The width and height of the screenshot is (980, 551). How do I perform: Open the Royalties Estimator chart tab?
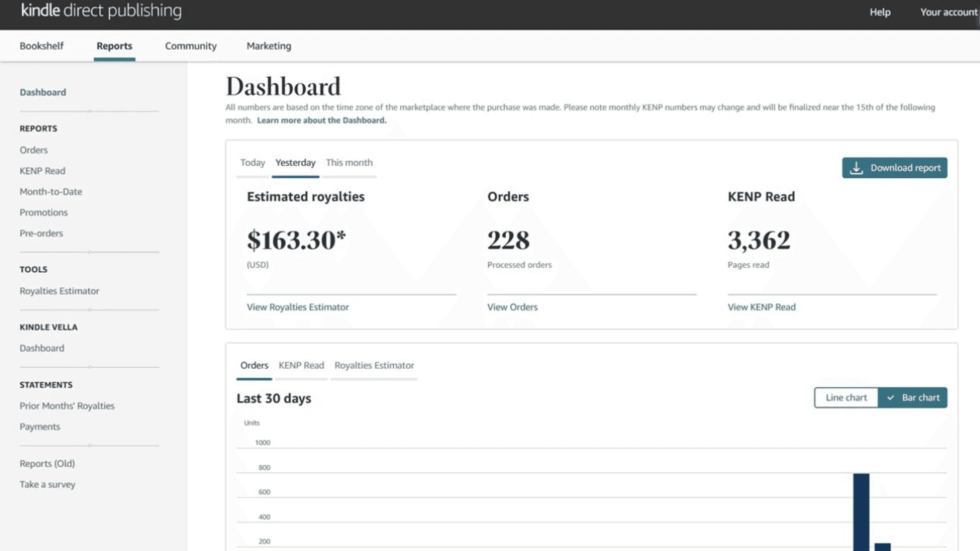[x=374, y=365]
